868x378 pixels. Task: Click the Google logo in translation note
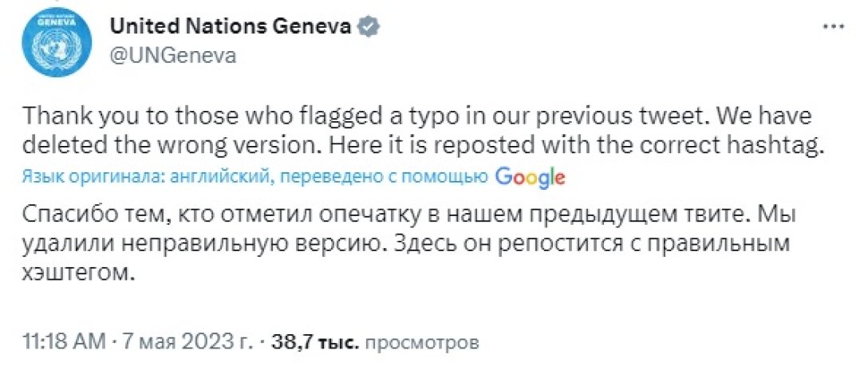(530, 177)
